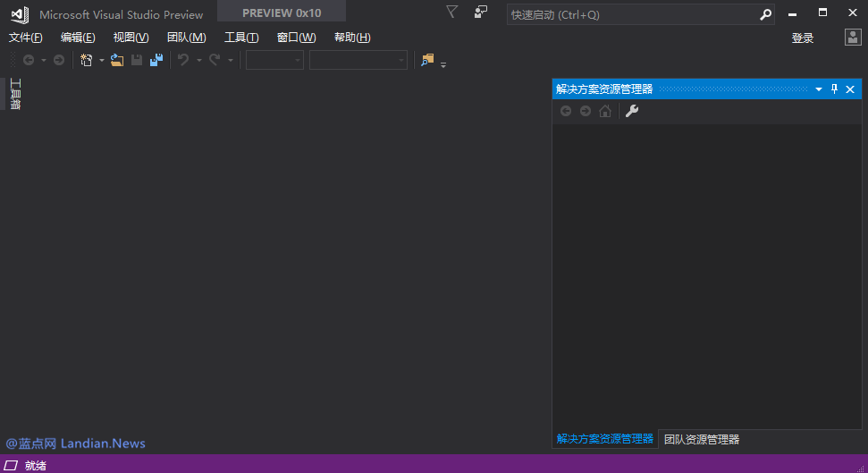868x473 pixels.
Task: Open the account avatar icon
Action: (x=853, y=38)
